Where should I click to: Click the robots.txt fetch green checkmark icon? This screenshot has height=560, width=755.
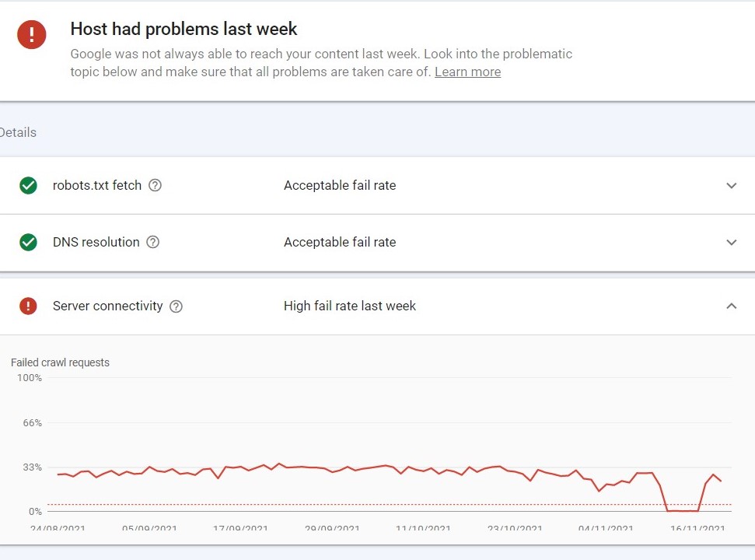(x=29, y=185)
